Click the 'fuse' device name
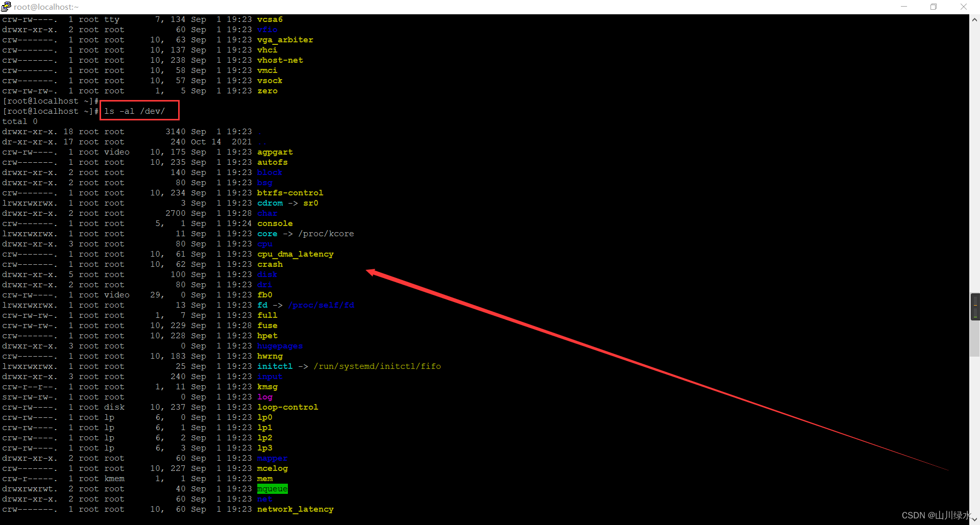Viewport: 980px width, 525px height. pos(267,326)
